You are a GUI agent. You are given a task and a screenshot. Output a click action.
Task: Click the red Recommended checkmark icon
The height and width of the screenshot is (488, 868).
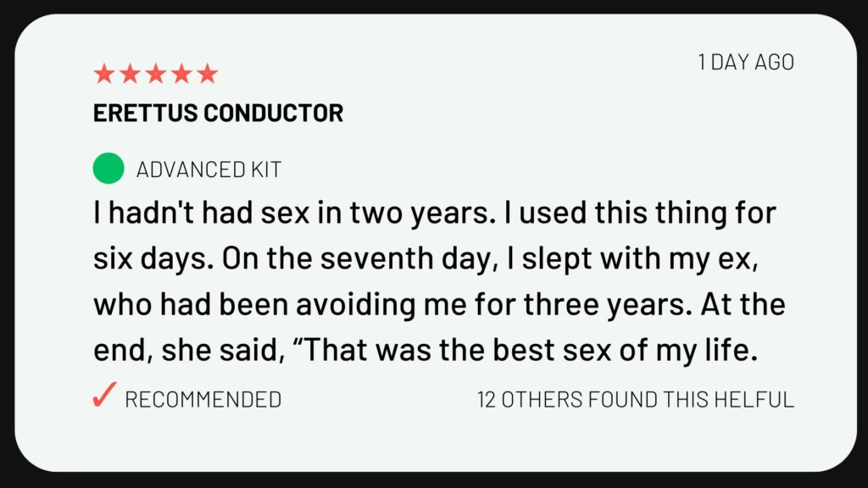104,395
